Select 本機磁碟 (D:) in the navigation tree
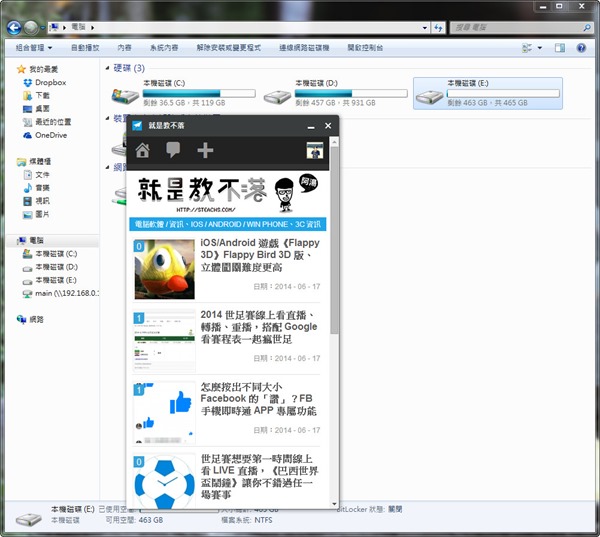Image resolution: width=600 pixels, height=537 pixels. pyautogui.click(x=56, y=267)
